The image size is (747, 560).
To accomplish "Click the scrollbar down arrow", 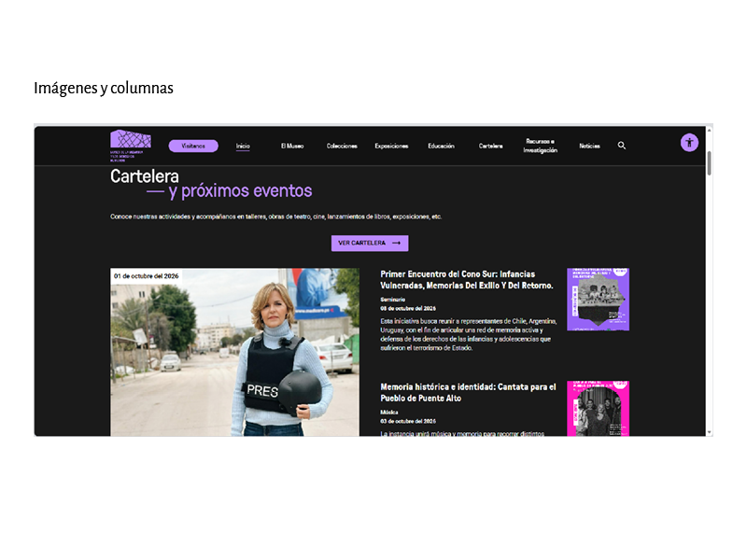I will click(710, 432).
